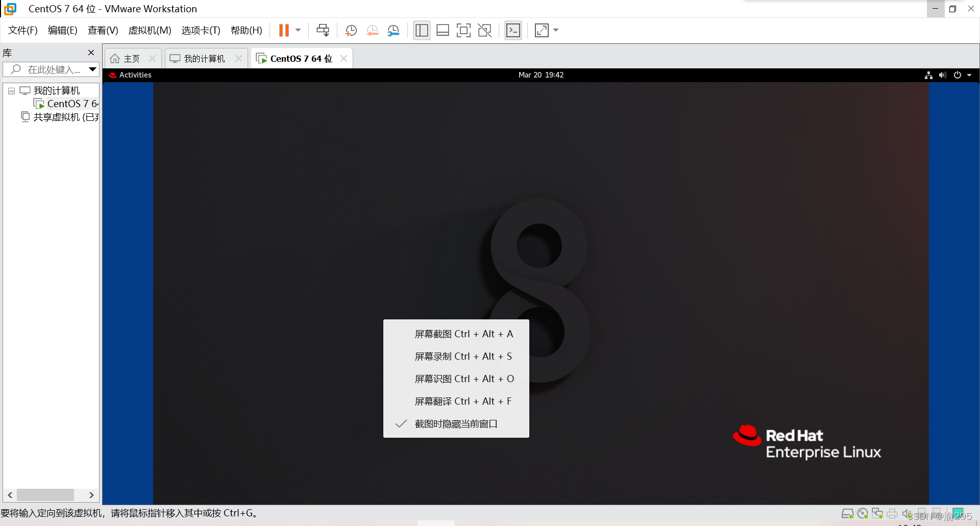Collapse the 我的计算机 tree node
Image resolution: width=980 pixels, height=526 pixels.
click(x=11, y=90)
